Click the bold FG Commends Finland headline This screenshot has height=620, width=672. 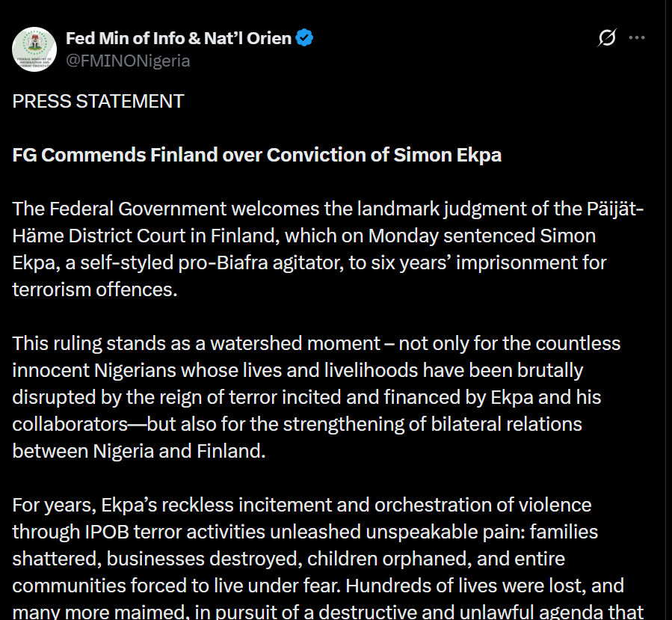point(256,156)
